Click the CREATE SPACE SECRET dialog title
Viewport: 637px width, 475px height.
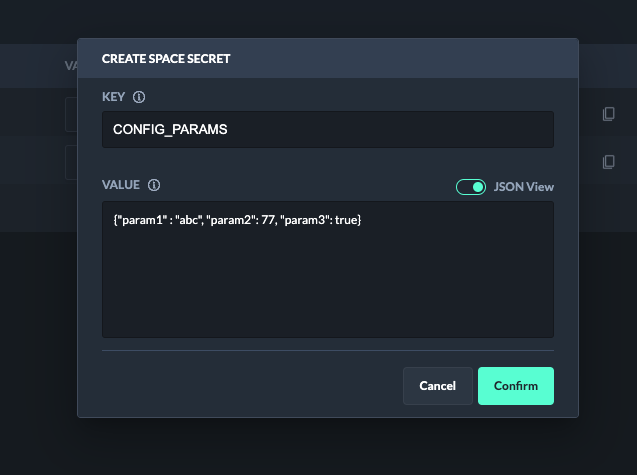tap(166, 59)
